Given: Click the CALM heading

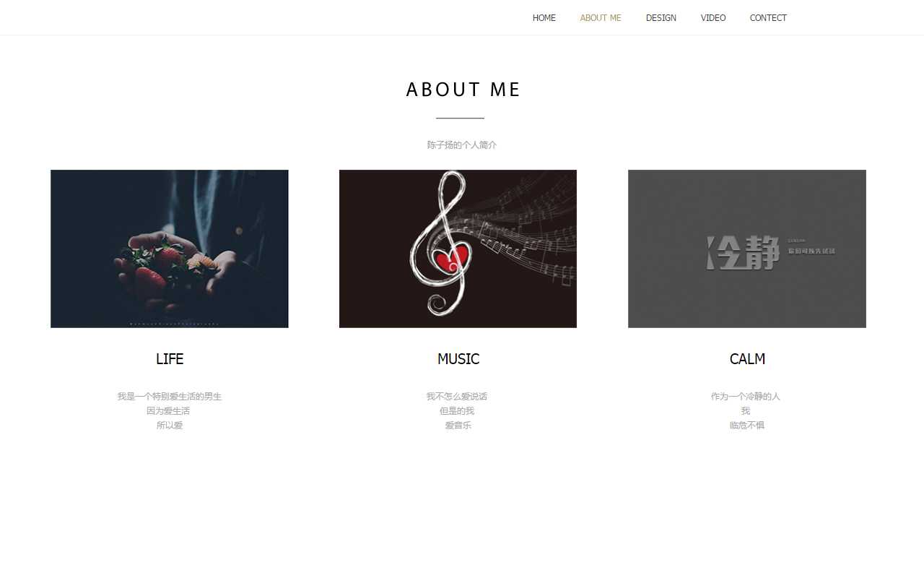Looking at the screenshot, I should coord(747,359).
